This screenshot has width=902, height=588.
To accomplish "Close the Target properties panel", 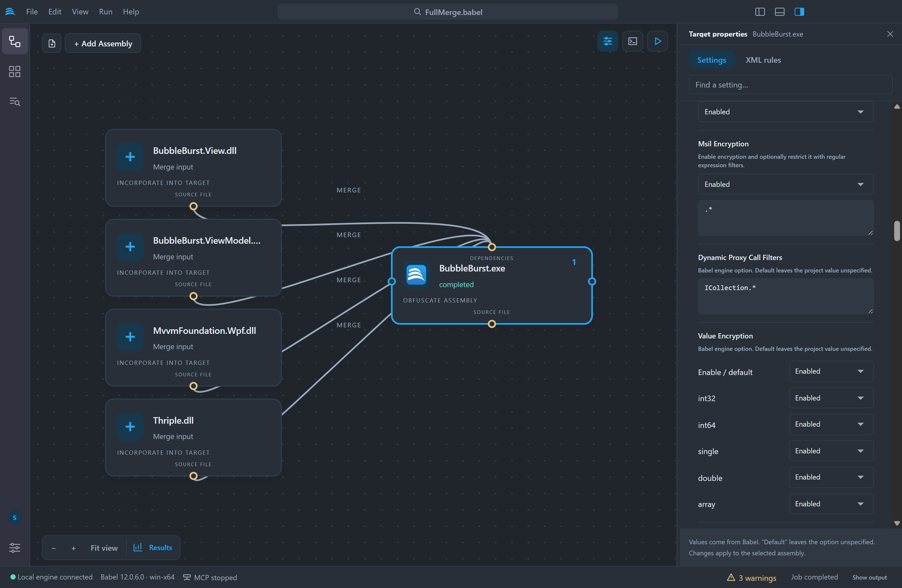I will click(x=890, y=34).
